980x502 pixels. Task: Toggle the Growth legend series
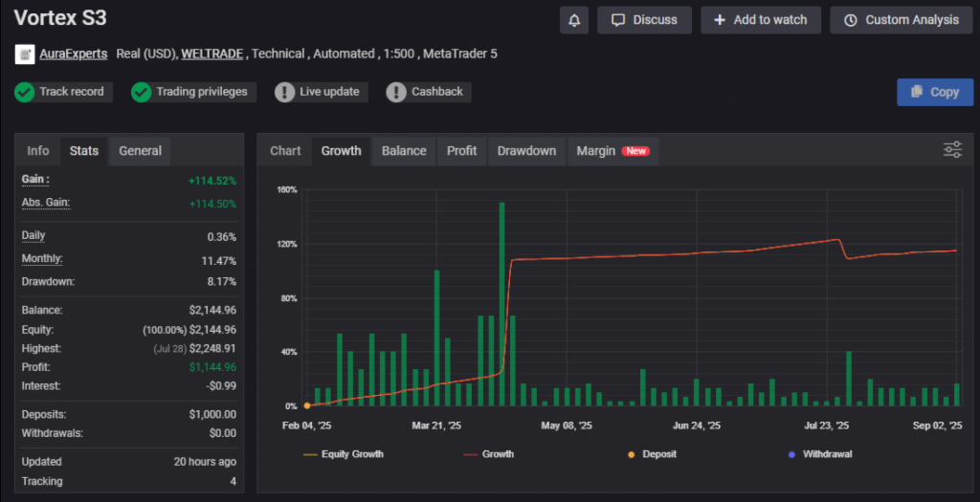point(489,454)
